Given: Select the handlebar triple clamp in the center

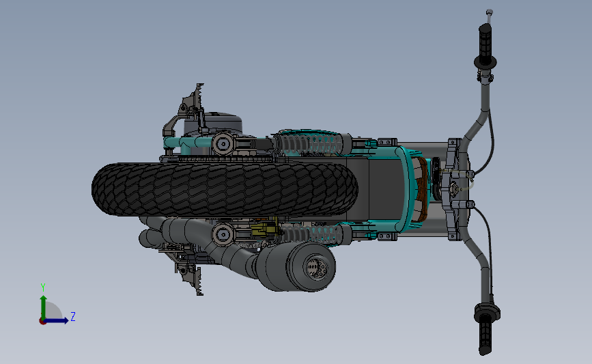Looking at the screenshot, I should pos(455,188).
